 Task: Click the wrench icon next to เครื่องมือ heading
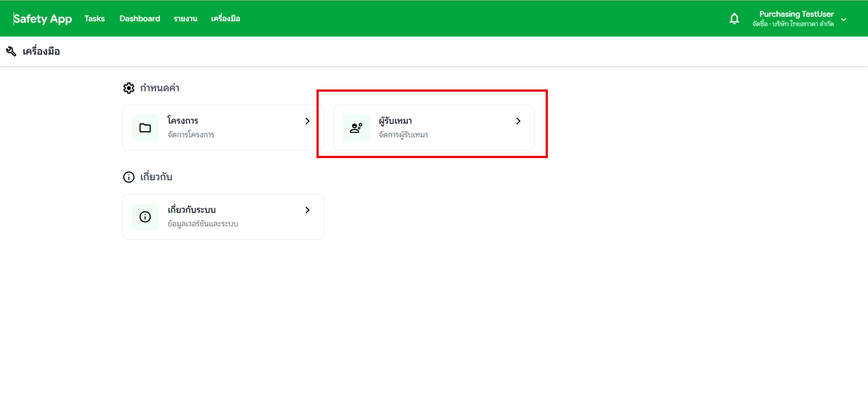pyautogui.click(x=11, y=51)
